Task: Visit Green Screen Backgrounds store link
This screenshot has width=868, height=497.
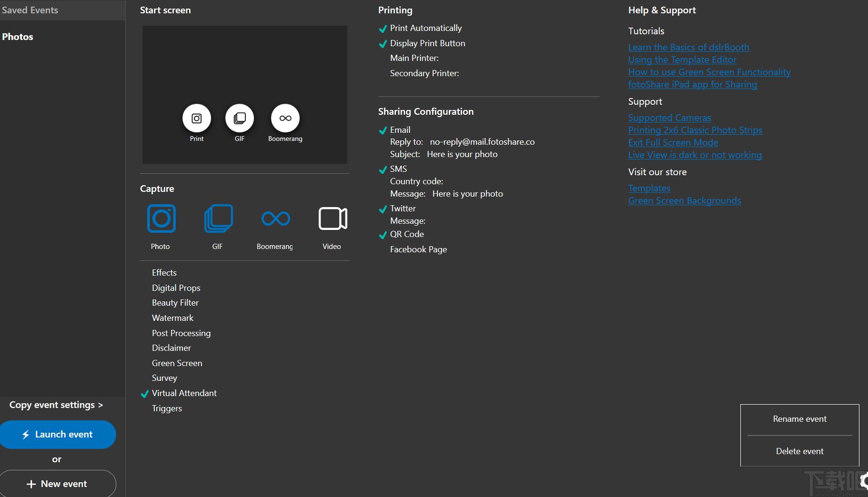Action: pyautogui.click(x=684, y=200)
